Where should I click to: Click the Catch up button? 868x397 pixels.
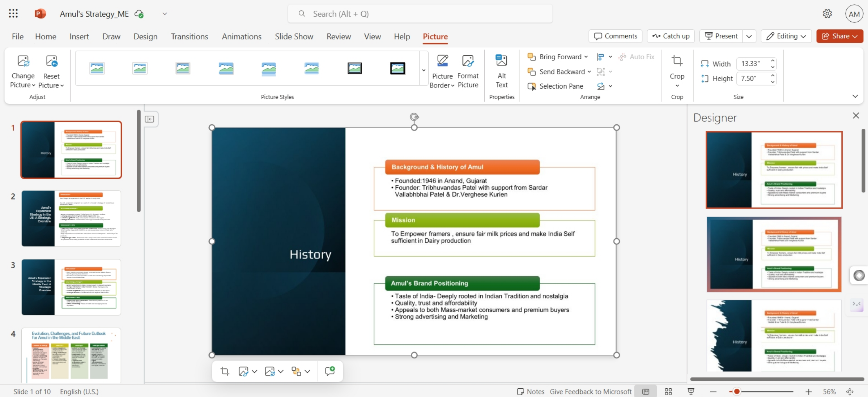pyautogui.click(x=671, y=36)
